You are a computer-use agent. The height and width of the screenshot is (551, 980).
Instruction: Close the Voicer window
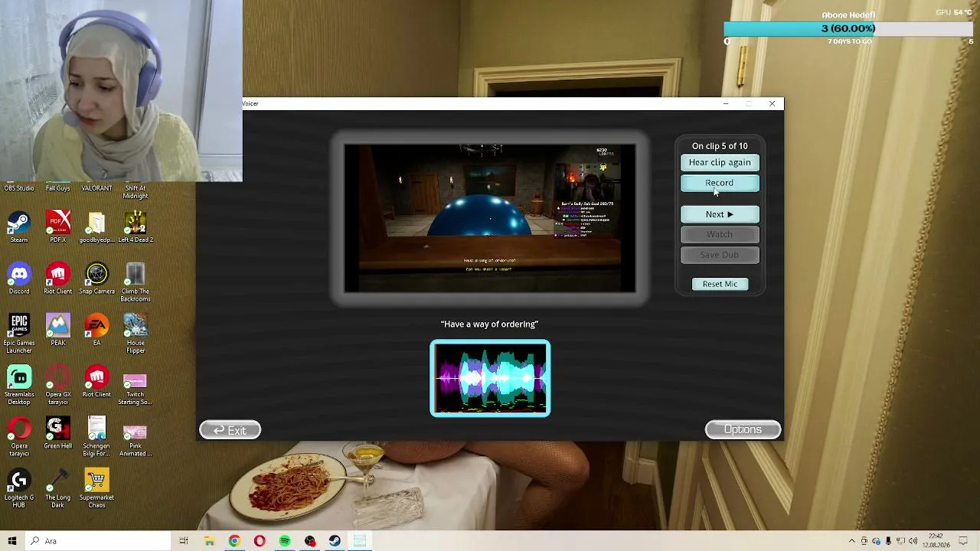pyautogui.click(x=772, y=103)
